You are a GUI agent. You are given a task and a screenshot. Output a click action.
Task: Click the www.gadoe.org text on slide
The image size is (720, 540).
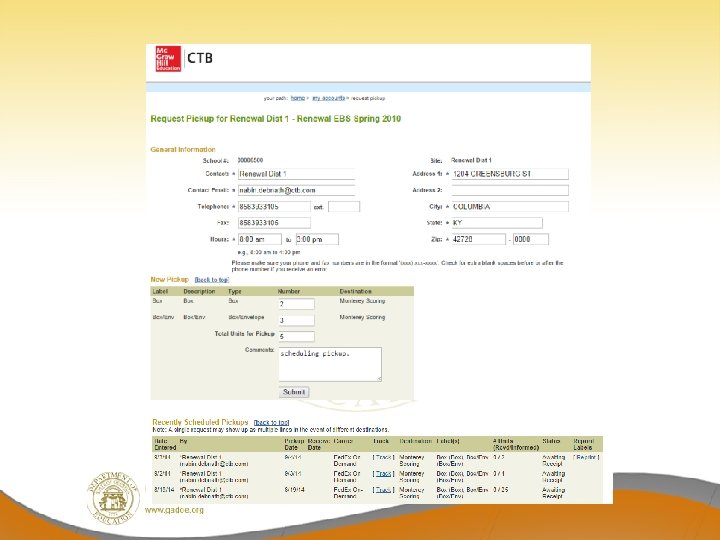pos(174,510)
